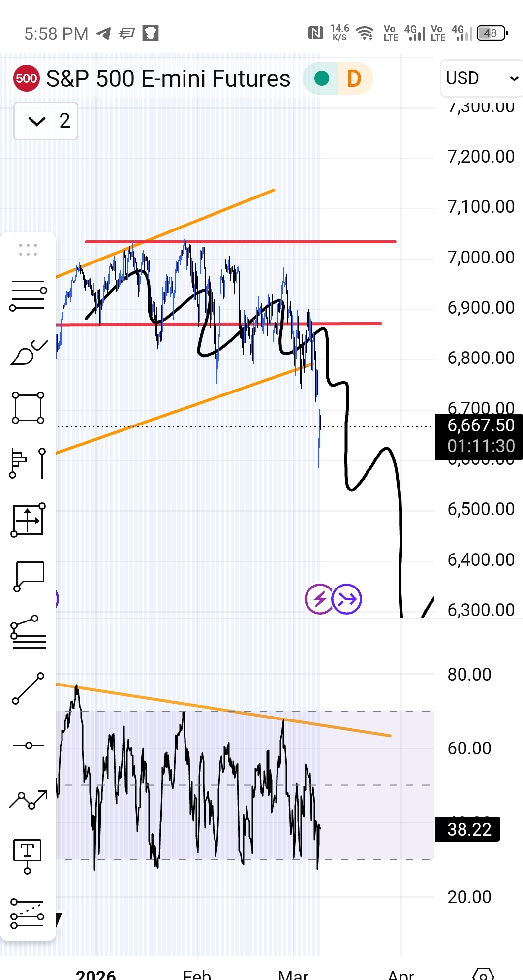Image resolution: width=523 pixels, height=980 pixels.
Task: Open the USD currency dropdown
Action: coord(481,78)
